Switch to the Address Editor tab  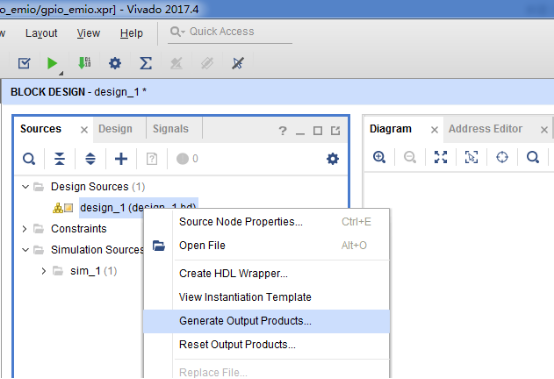485,129
